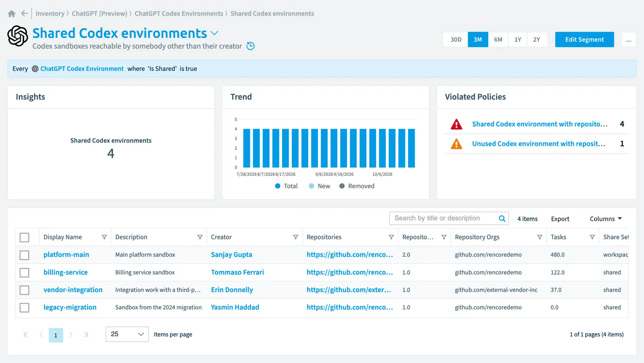This screenshot has width=644, height=363.
Task: Go to the home icon
Action: pyautogui.click(x=12, y=14)
